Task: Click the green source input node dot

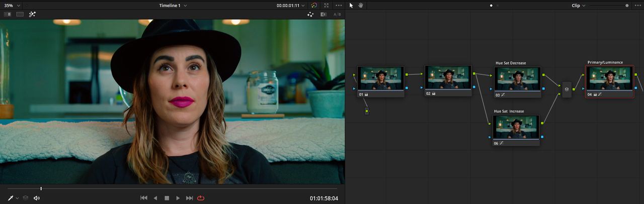Action: (367, 111)
